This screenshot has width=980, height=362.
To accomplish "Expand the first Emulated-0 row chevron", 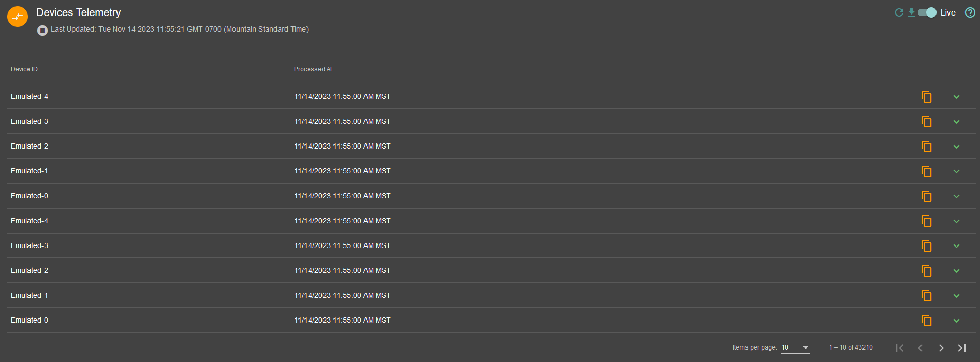I will 956,196.
